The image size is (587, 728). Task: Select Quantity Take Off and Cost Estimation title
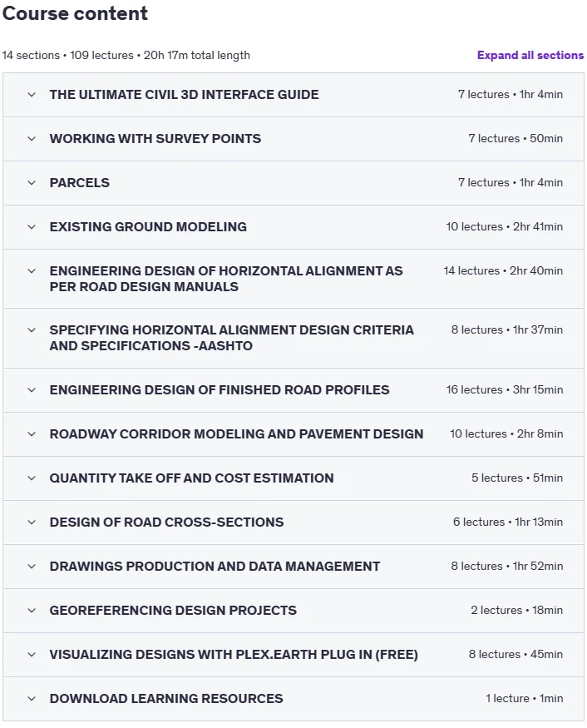click(x=191, y=478)
